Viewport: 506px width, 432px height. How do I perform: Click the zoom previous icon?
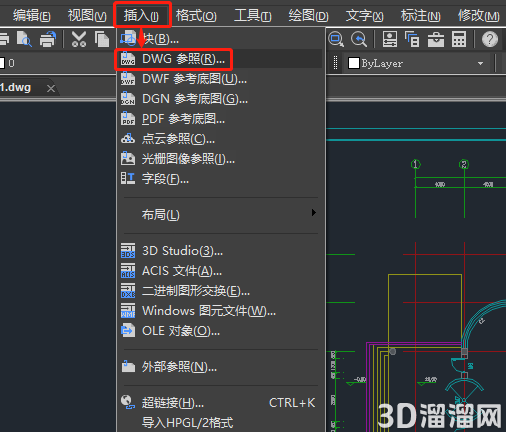(x=359, y=39)
